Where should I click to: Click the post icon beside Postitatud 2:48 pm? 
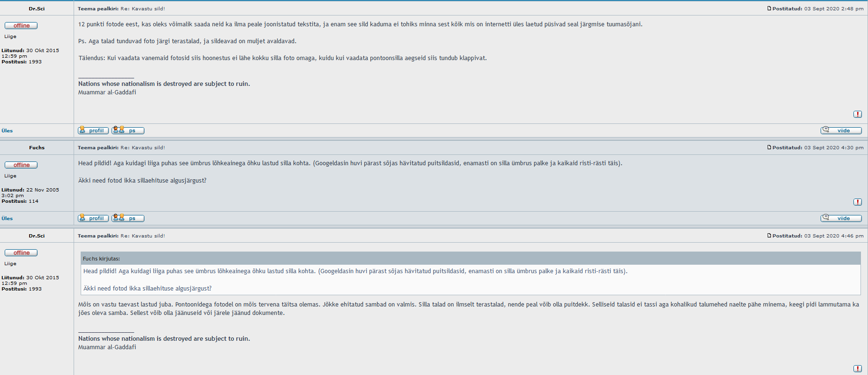769,8
